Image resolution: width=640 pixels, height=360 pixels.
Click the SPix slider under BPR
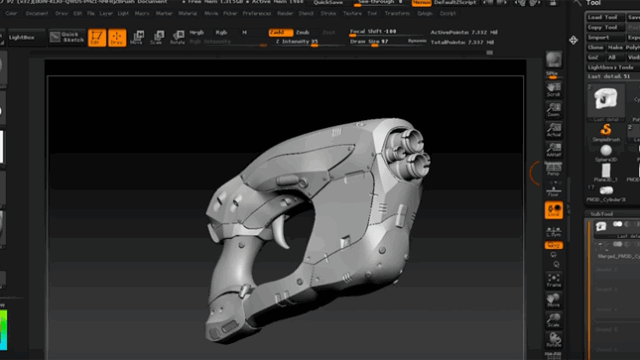pyautogui.click(x=553, y=75)
